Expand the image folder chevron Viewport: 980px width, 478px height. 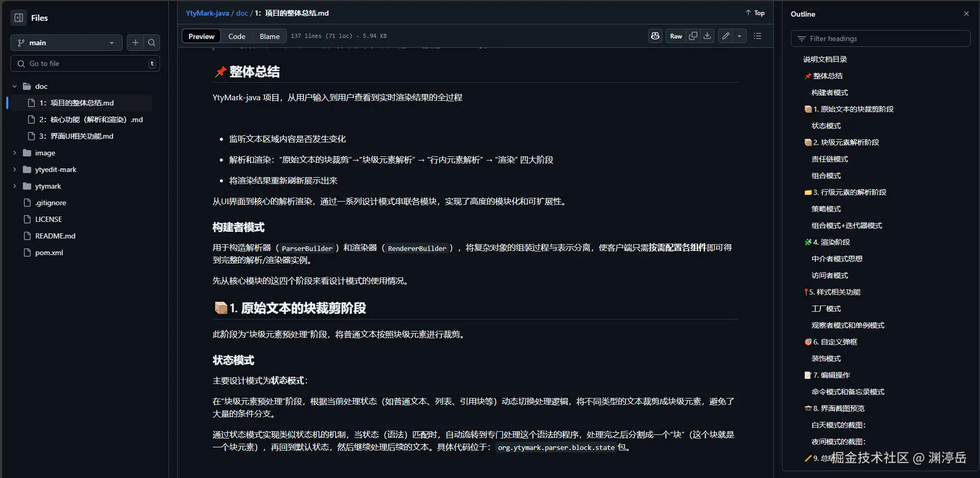tap(15, 153)
